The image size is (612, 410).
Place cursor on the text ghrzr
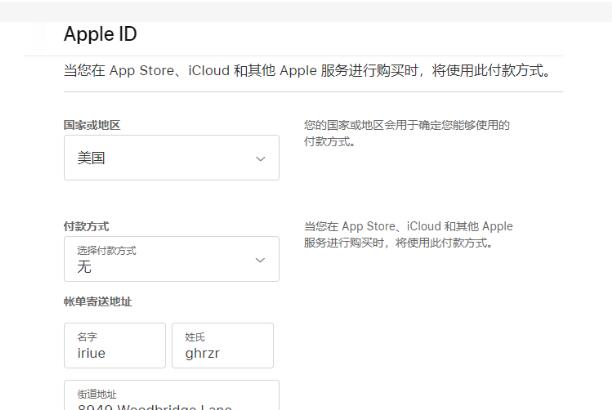[x=203, y=353]
